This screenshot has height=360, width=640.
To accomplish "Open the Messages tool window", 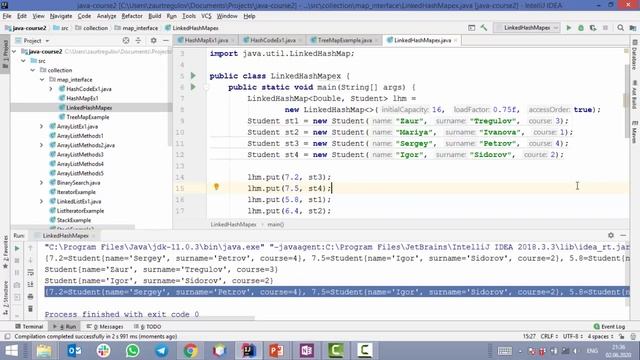I will pyautogui.click(x=105, y=327).
